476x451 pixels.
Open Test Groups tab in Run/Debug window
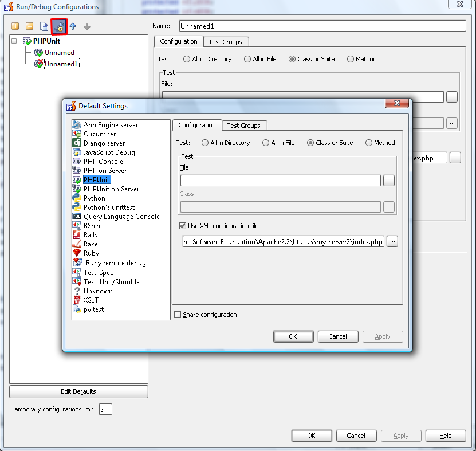(x=225, y=42)
